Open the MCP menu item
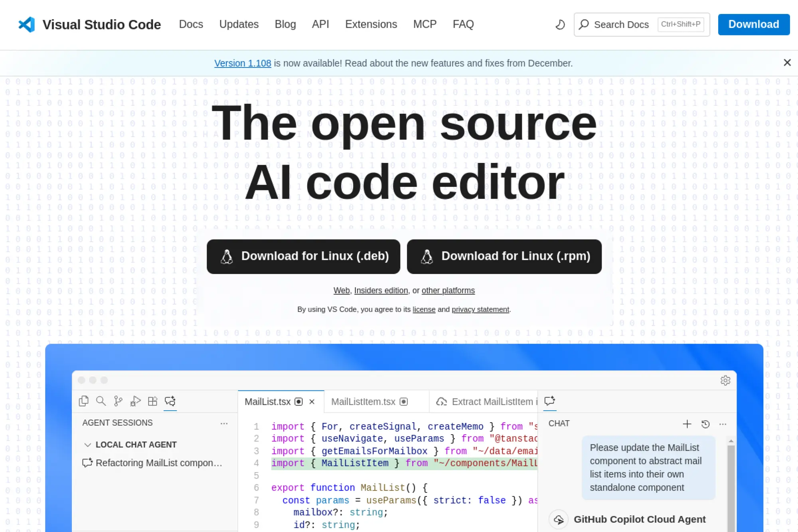Screen dimensions: 798x532 click(x=425, y=24)
